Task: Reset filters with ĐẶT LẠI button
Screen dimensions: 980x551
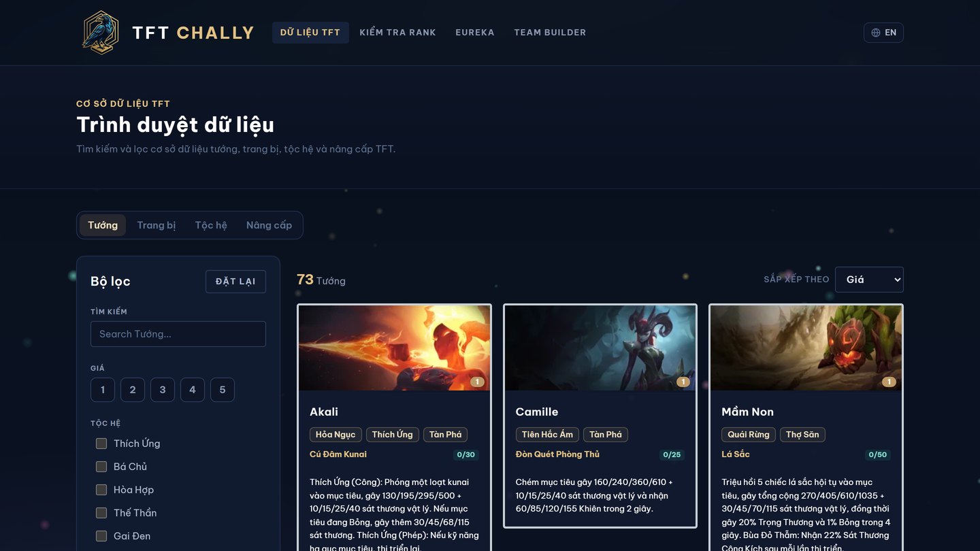Action: tap(235, 282)
